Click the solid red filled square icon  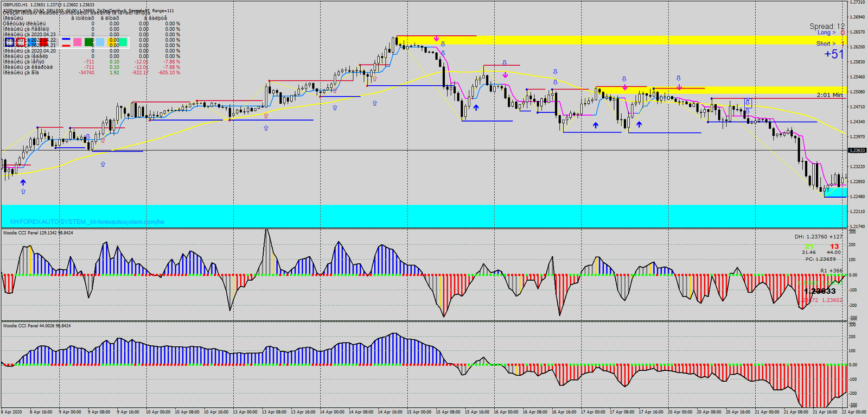click(43, 42)
